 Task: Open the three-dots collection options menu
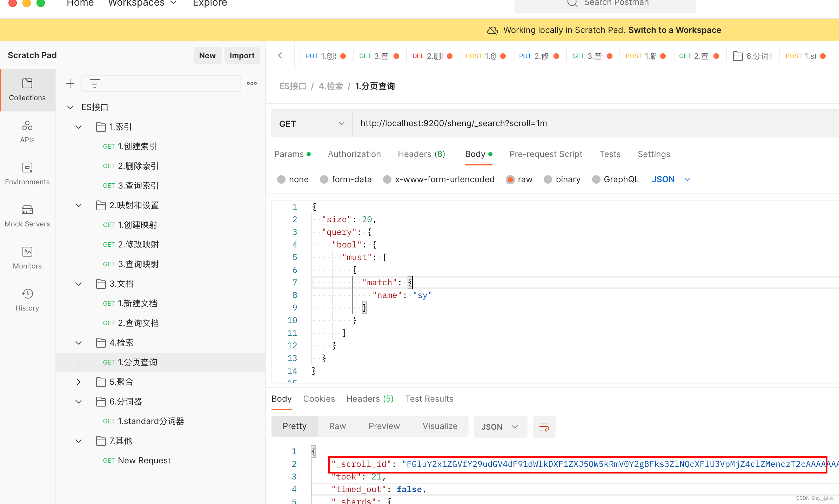click(x=252, y=83)
